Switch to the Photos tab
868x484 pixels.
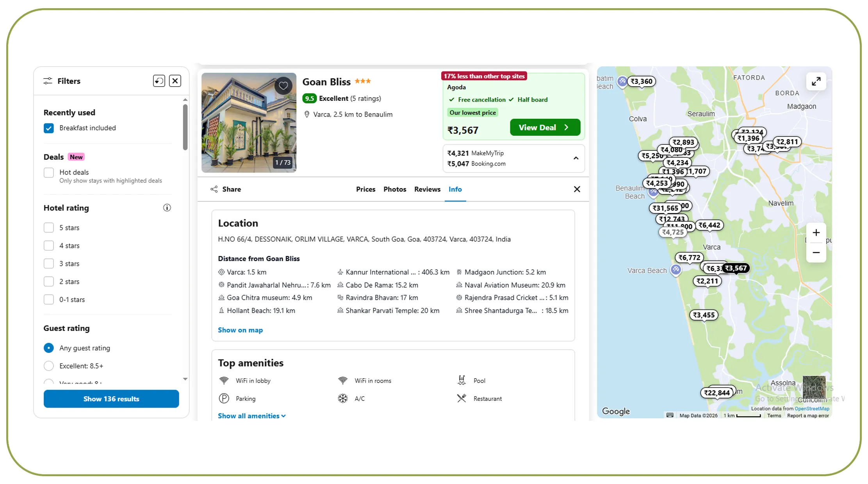[x=395, y=189]
